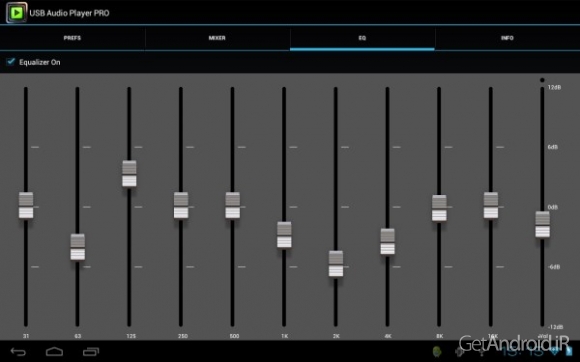The height and width of the screenshot is (362, 580).
Task: Click the Vol slider handle
Action: [543, 224]
